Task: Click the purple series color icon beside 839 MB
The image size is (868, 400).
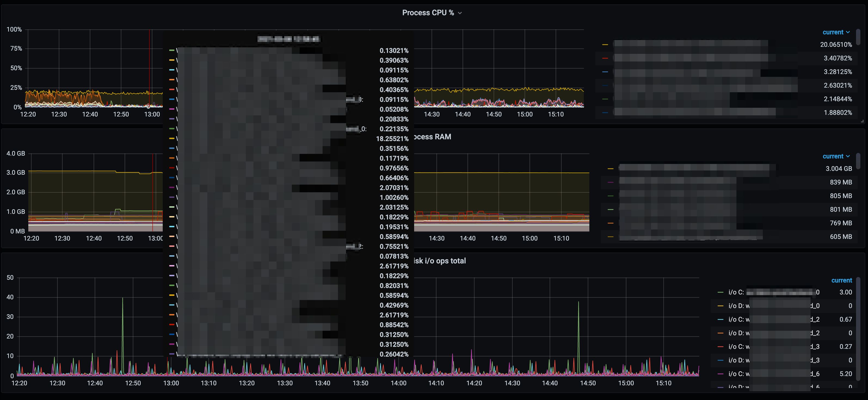Action: pyautogui.click(x=610, y=182)
